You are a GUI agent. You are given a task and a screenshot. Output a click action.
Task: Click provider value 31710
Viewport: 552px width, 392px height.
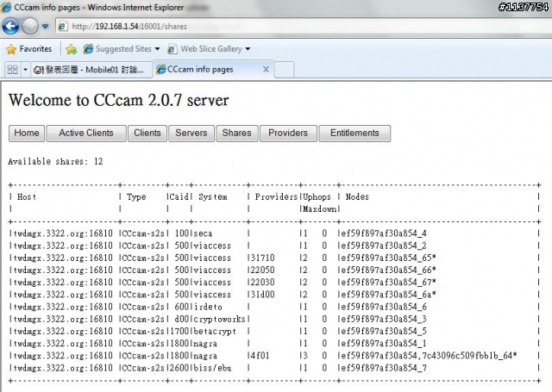click(262, 258)
